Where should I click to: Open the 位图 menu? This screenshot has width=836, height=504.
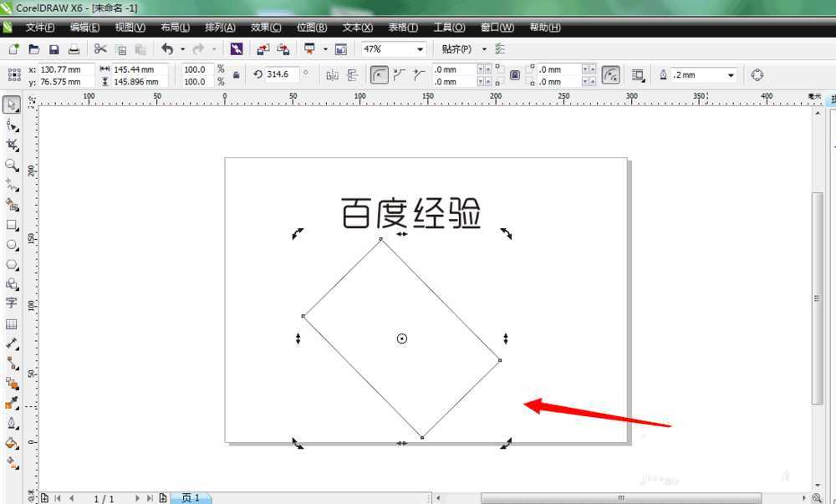pyautogui.click(x=311, y=27)
